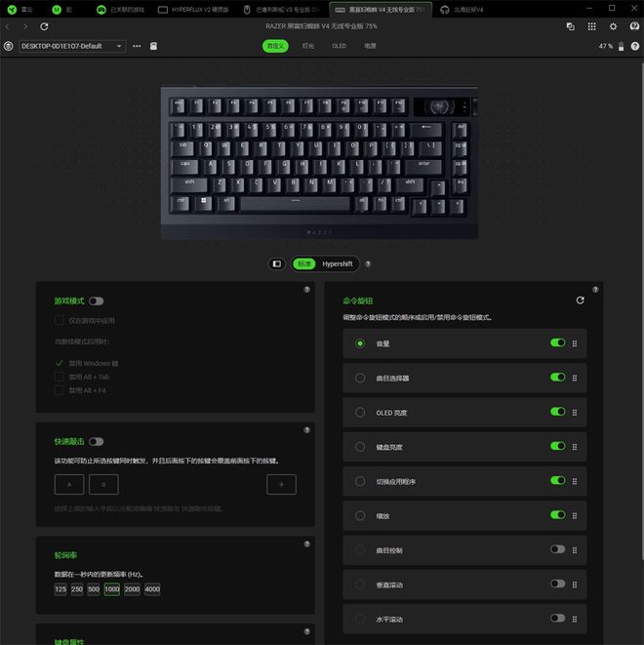
Task: Enable the Game Mode (游戏模式) switch
Action: [x=97, y=302]
